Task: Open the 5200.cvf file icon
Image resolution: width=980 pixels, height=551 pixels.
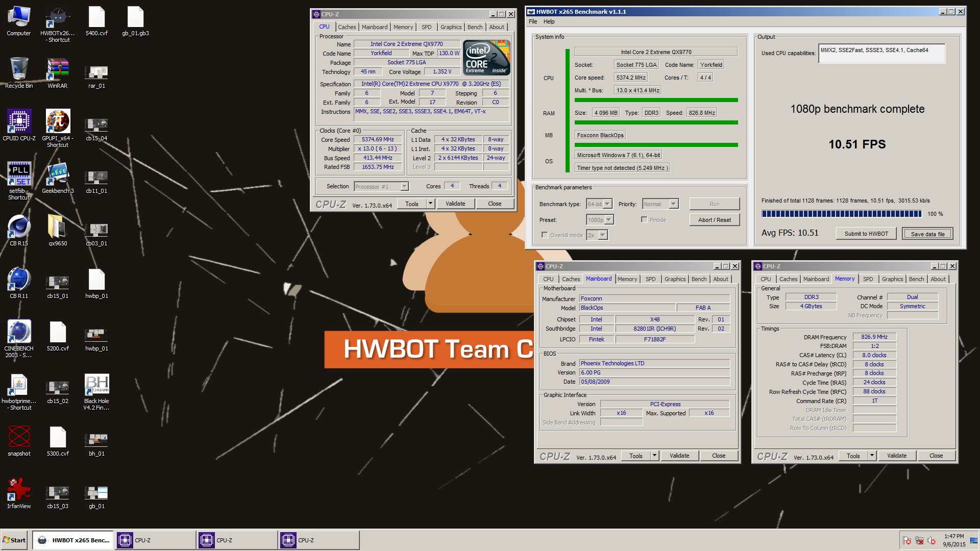Action: 58,336
